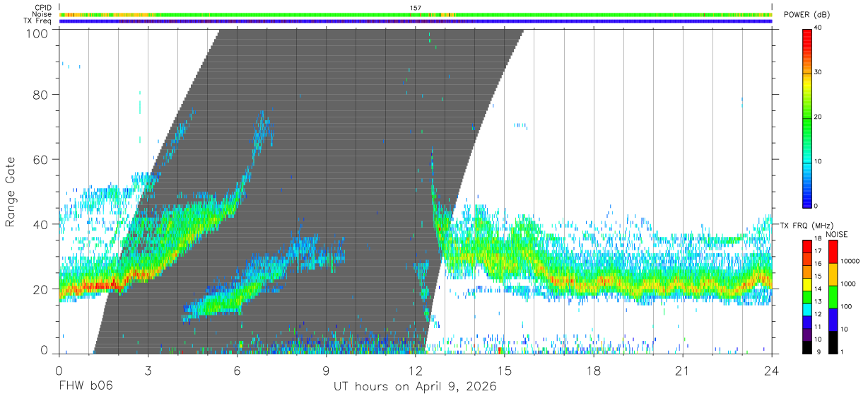Screen dimensions: 868x401
Task: Click the 24 hour tick label
Action: (772, 371)
